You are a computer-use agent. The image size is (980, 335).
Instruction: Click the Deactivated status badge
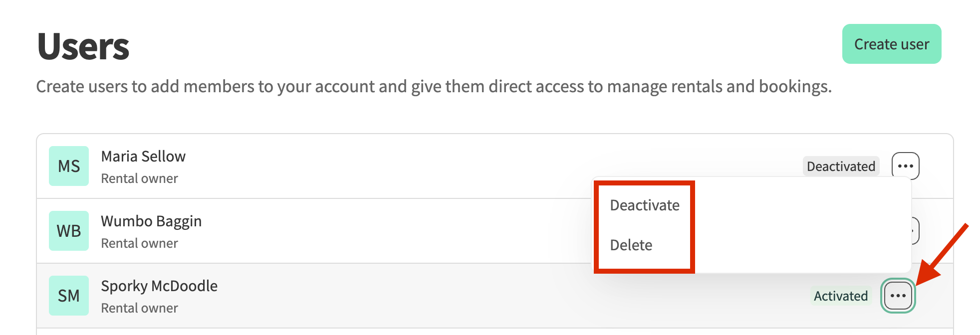point(841,166)
